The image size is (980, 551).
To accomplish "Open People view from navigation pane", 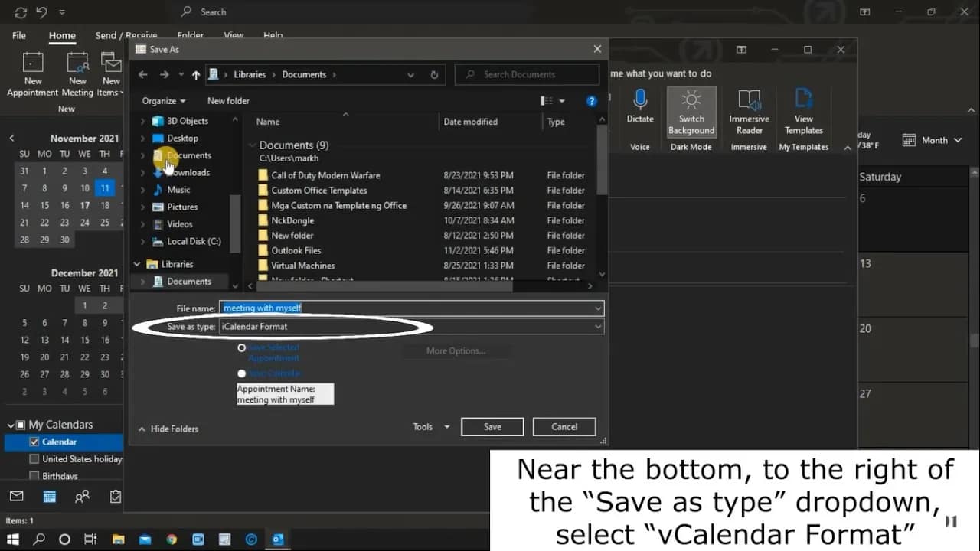I will tap(83, 496).
